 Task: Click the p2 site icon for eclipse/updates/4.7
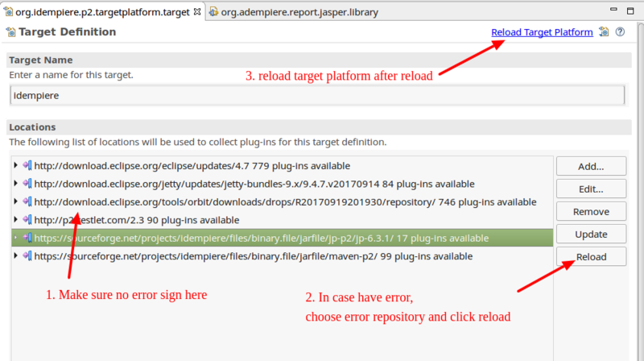[27, 166]
